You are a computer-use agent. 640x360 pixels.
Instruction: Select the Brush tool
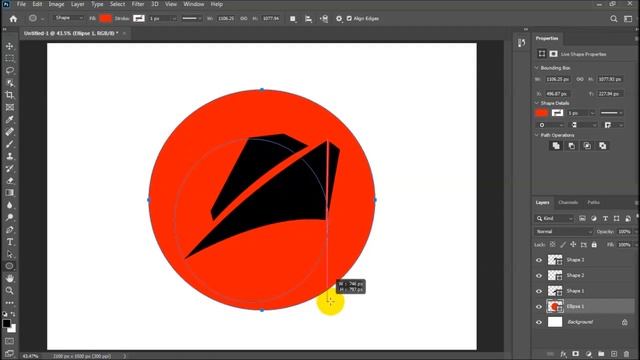pos(9,144)
